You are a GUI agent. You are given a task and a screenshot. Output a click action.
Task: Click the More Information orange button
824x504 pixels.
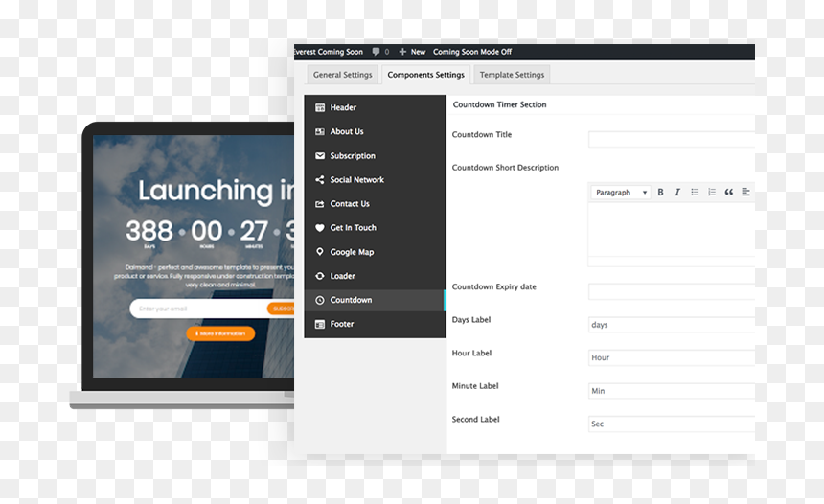point(220,333)
